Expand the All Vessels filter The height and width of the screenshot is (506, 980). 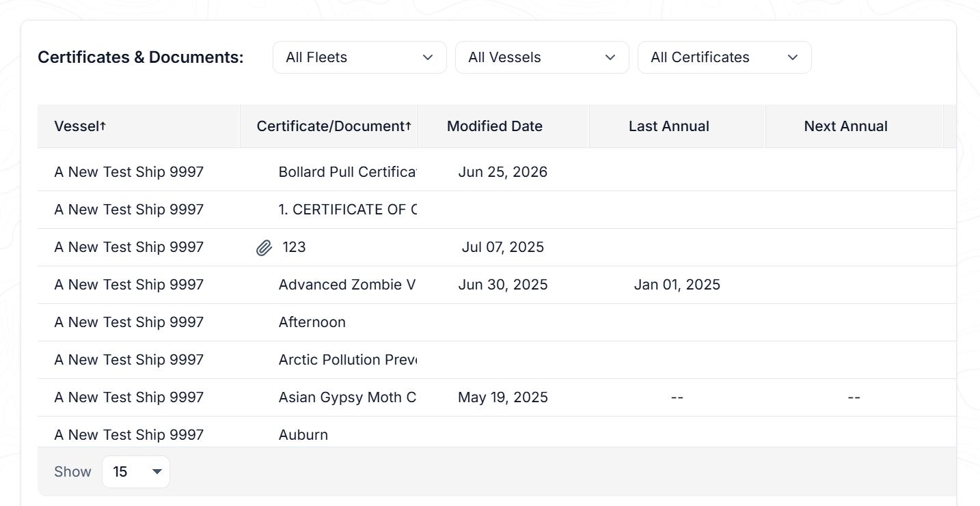click(x=542, y=57)
